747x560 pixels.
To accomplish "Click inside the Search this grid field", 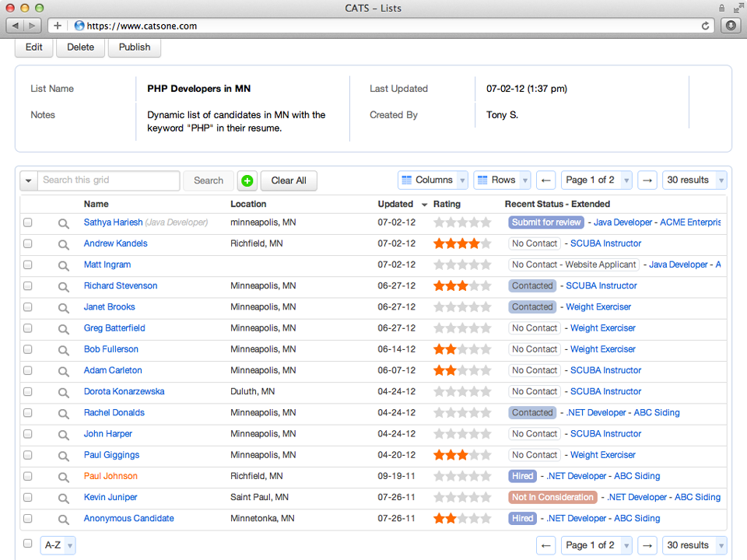I will [x=109, y=180].
